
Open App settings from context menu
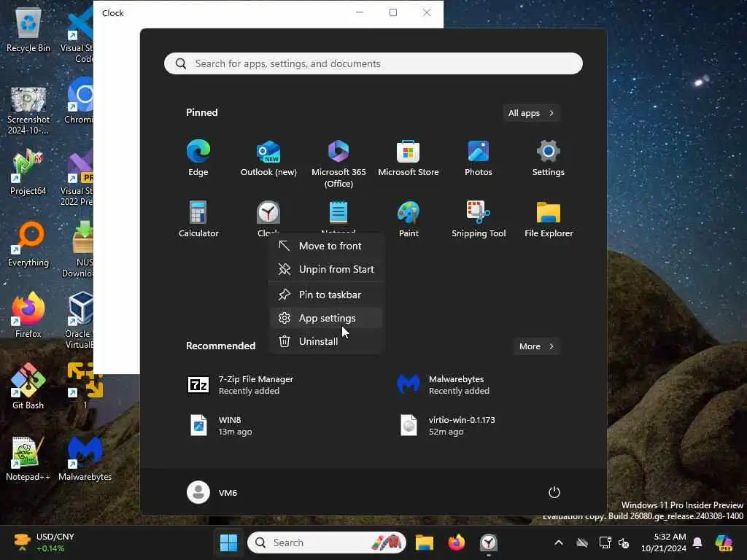pyautogui.click(x=326, y=318)
